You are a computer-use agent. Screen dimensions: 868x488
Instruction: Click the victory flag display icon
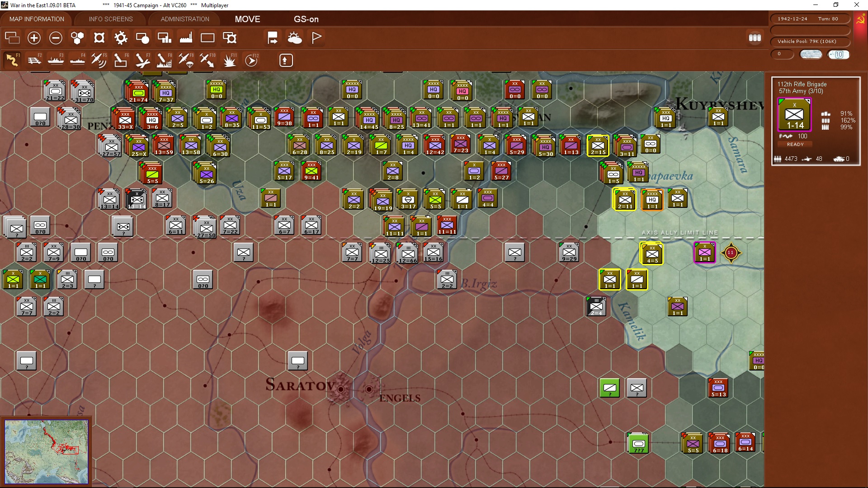(x=316, y=38)
